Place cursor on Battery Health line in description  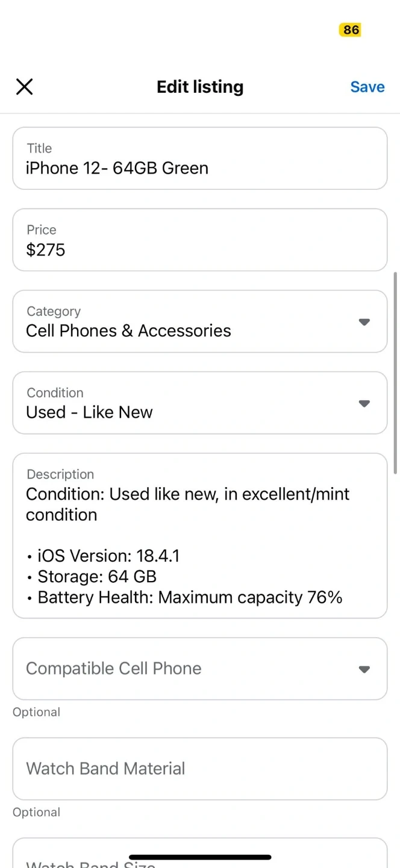pyautogui.click(x=189, y=597)
